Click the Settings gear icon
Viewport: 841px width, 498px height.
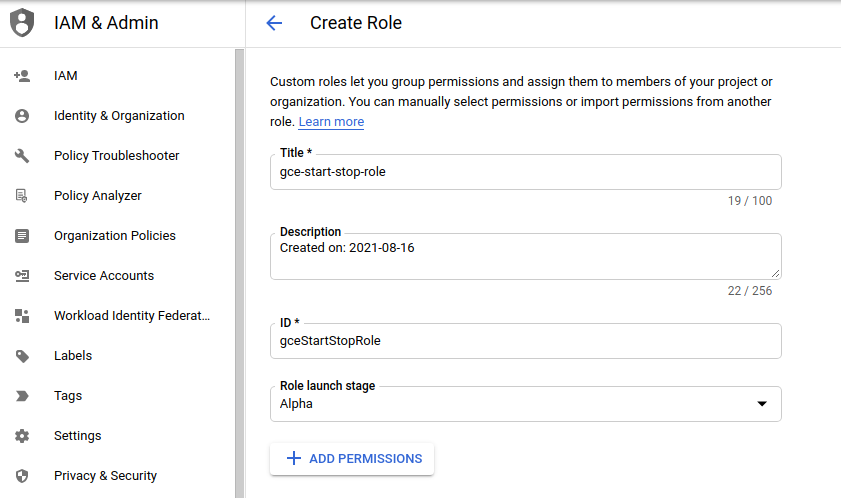click(22, 436)
